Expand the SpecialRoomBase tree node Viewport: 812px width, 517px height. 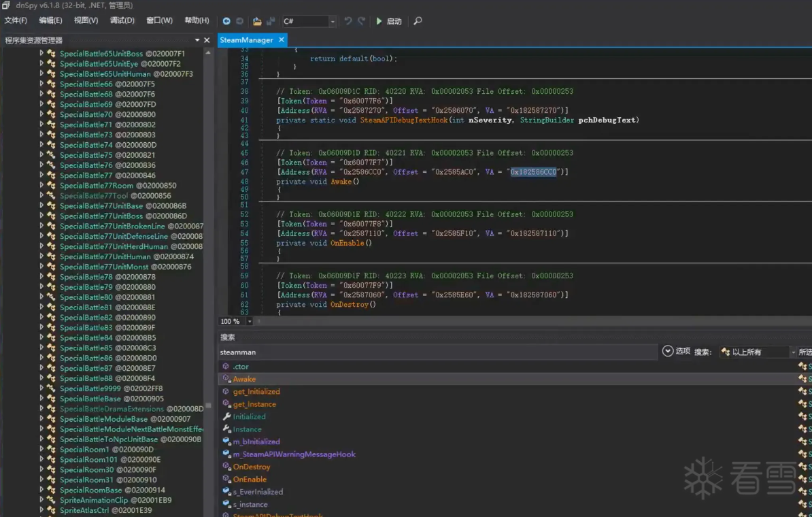[41, 490]
